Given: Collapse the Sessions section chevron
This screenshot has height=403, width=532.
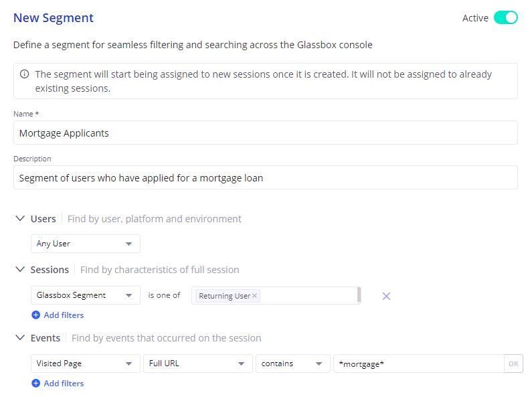Looking at the screenshot, I should (20, 269).
